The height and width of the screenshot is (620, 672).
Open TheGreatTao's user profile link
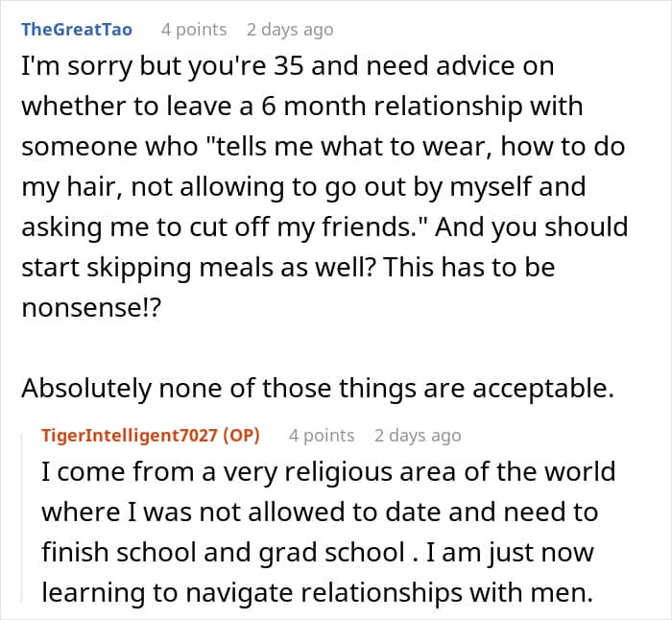point(77,30)
